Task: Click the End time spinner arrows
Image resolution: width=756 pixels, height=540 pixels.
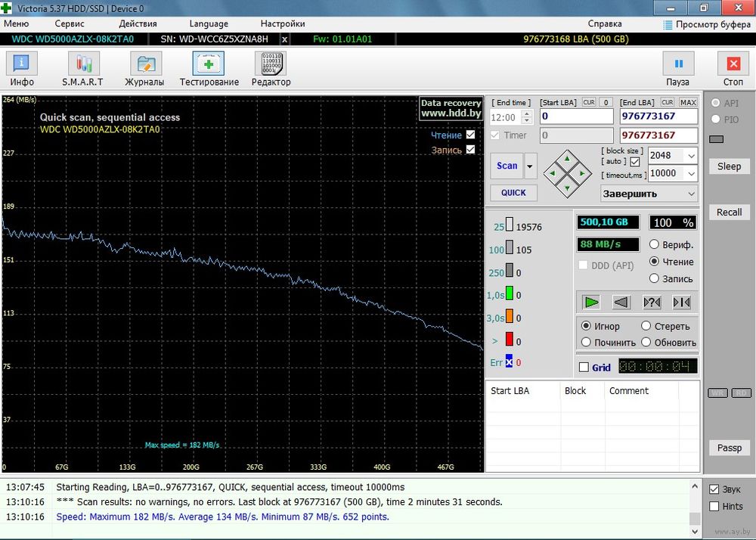Action: click(x=527, y=117)
